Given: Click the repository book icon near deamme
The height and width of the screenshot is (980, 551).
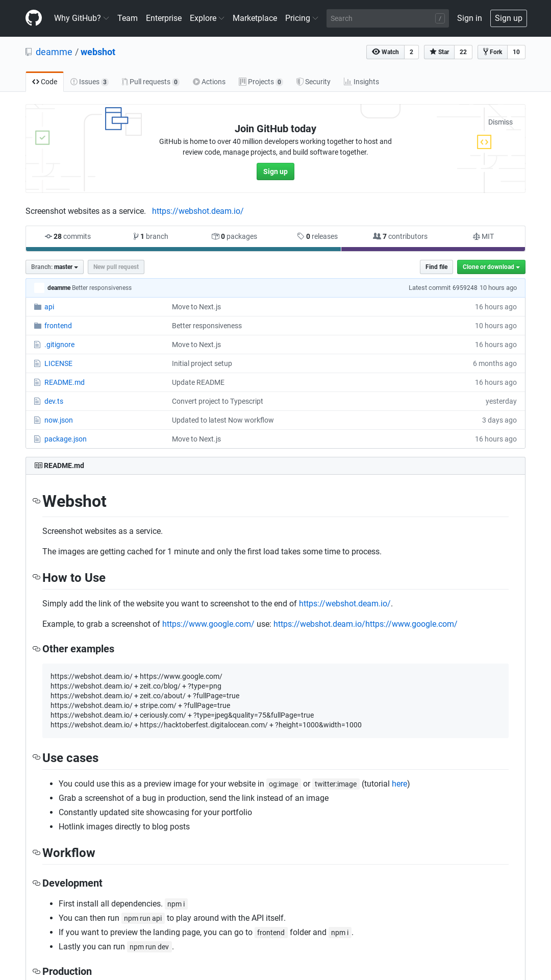Looking at the screenshot, I should click(x=29, y=52).
